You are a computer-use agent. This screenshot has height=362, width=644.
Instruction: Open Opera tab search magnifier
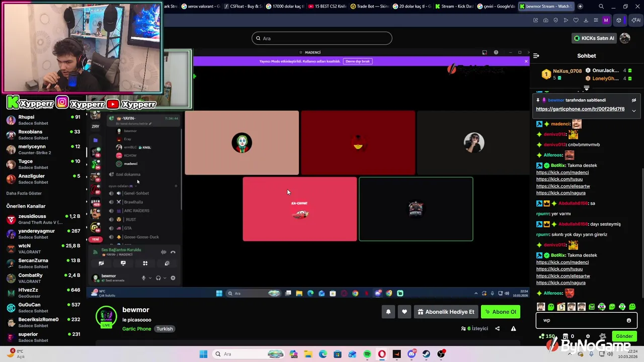coord(601,7)
